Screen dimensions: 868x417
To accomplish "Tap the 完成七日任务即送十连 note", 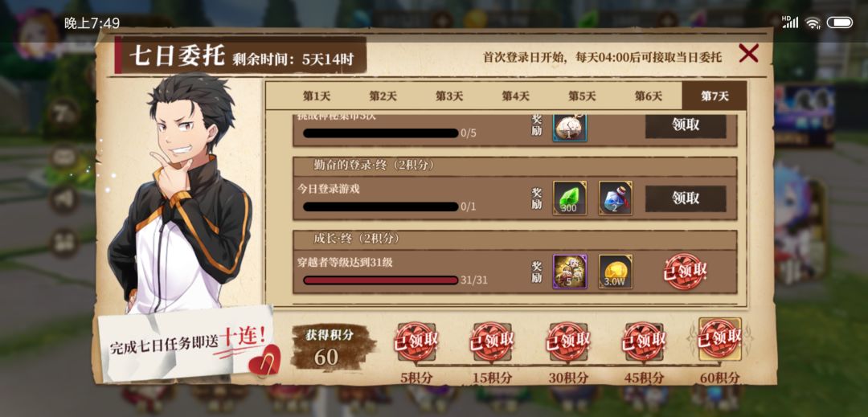I will (188, 343).
